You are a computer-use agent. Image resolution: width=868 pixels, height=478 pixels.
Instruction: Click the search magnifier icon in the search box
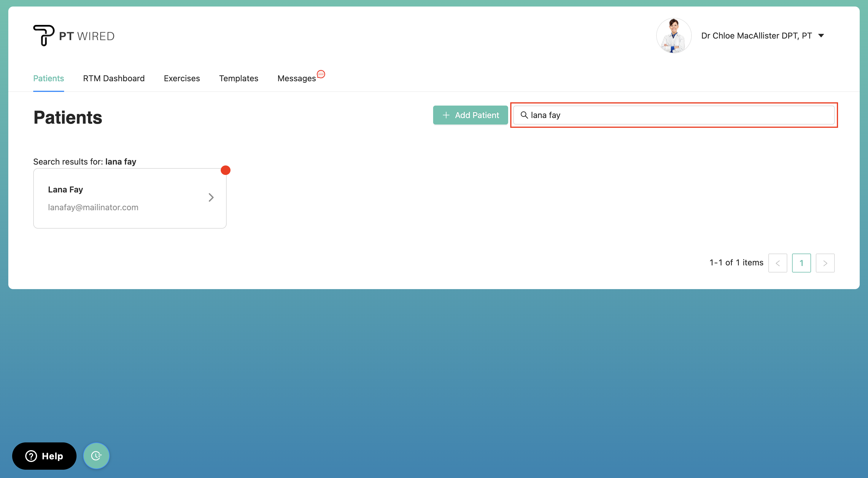[525, 115]
